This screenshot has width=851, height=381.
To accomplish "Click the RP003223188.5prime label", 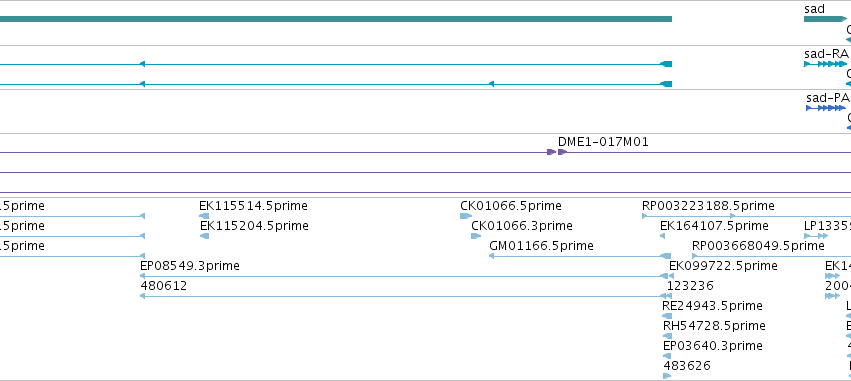I will (x=708, y=206).
